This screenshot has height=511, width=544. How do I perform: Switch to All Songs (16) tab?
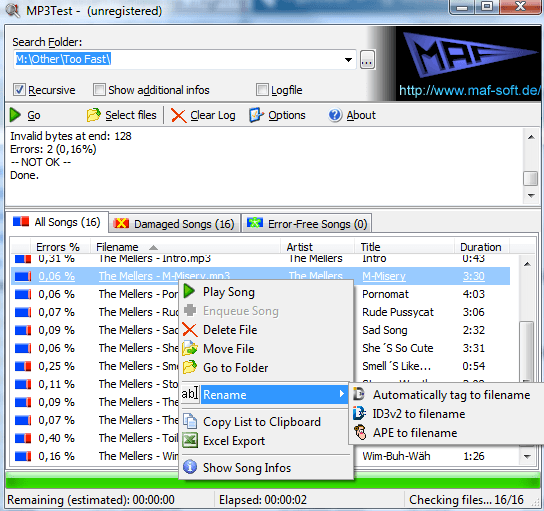pyautogui.click(x=57, y=222)
